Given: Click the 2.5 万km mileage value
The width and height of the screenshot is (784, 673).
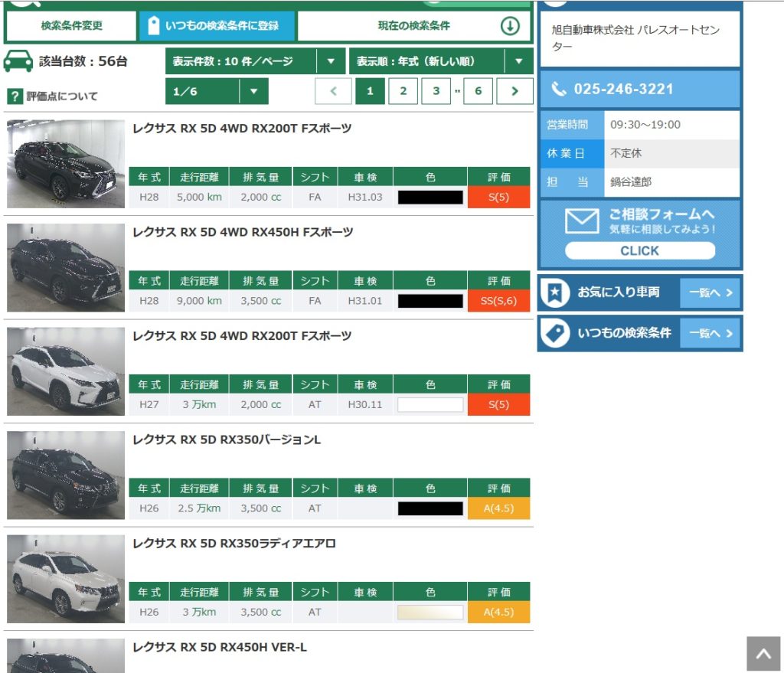Looking at the screenshot, I should (199, 508).
